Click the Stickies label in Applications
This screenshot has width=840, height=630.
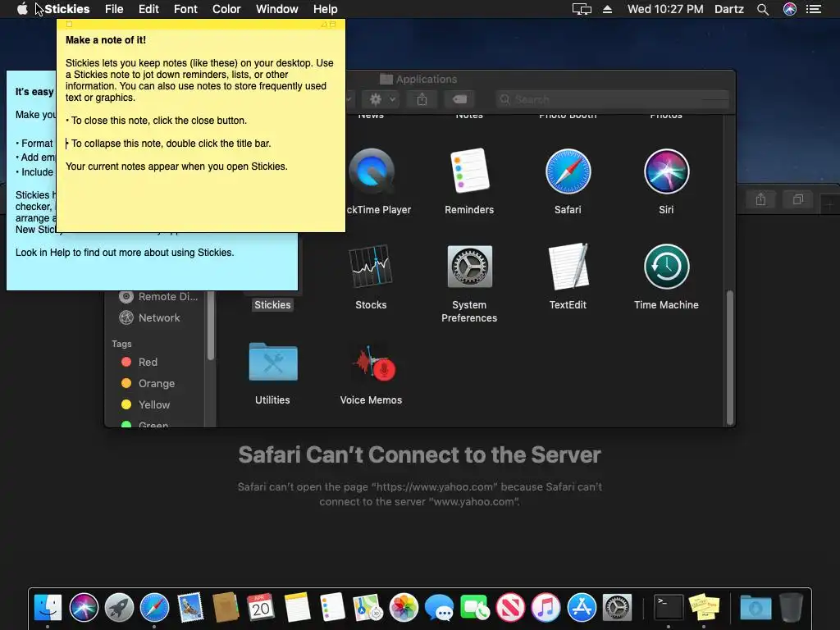272,305
